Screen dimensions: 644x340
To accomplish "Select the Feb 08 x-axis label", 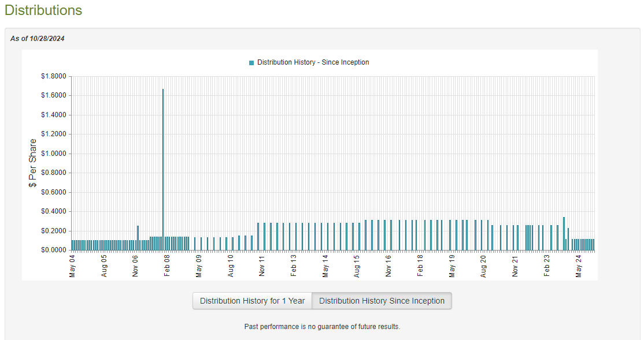I will (167, 266).
